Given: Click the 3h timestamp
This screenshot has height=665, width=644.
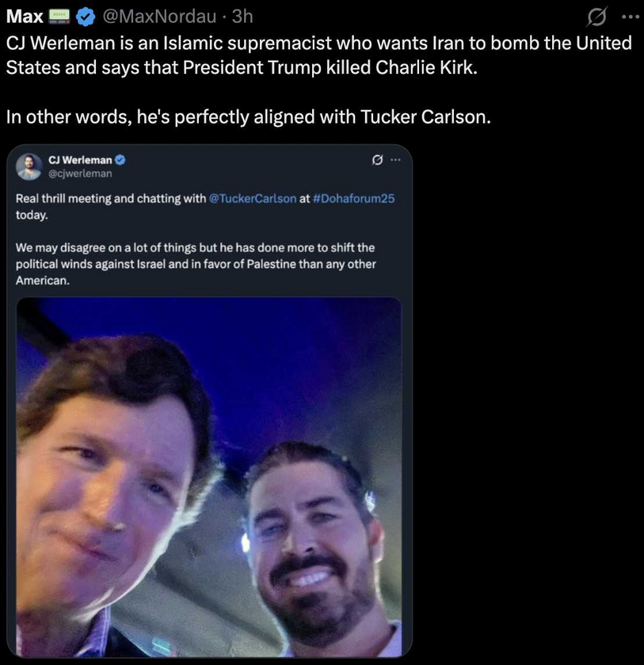Looking at the screenshot, I should coord(242,15).
